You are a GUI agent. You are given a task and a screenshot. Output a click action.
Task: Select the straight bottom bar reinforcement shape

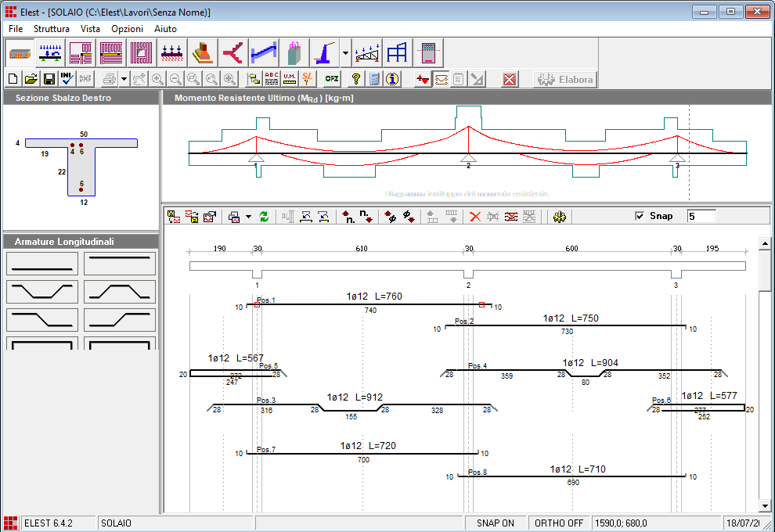[41, 264]
